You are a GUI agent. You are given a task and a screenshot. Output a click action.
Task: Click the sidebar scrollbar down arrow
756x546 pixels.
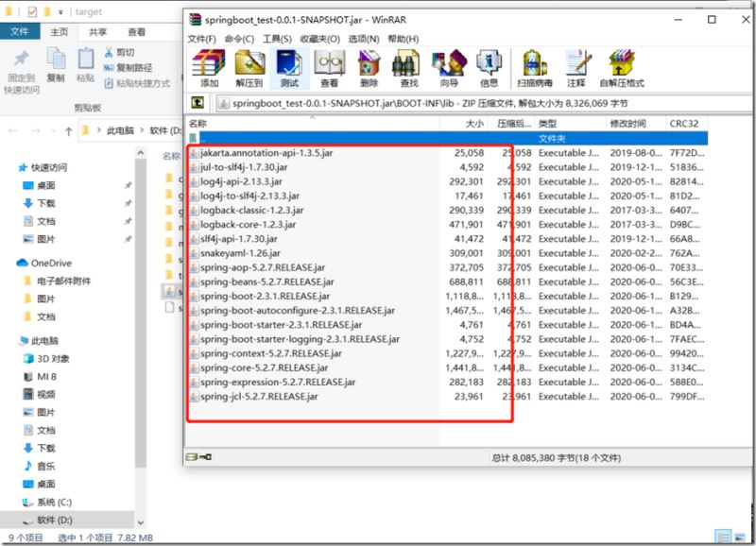[140, 522]
